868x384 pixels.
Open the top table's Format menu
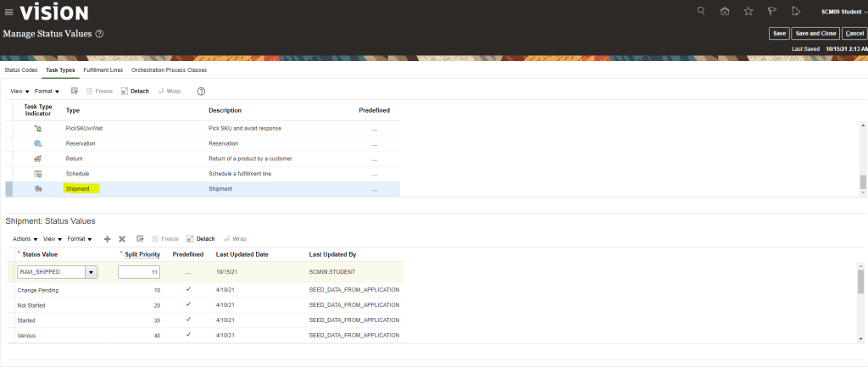[47, 91]
